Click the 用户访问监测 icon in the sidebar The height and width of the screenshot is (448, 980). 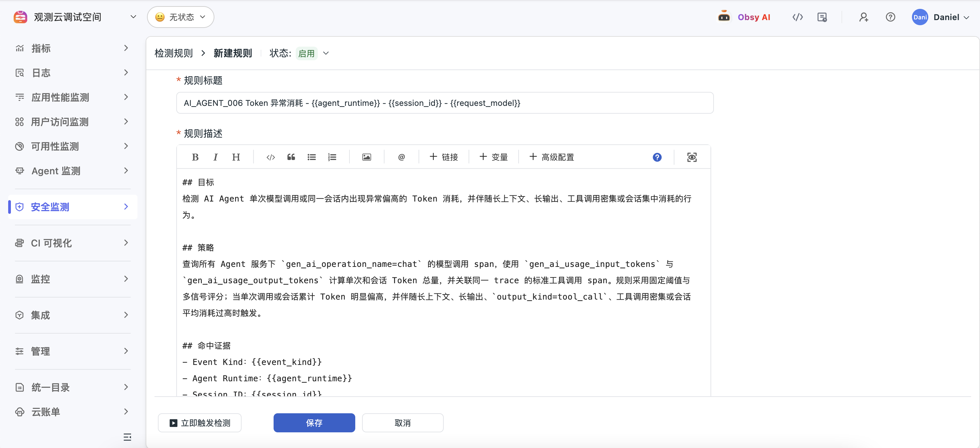19,122
